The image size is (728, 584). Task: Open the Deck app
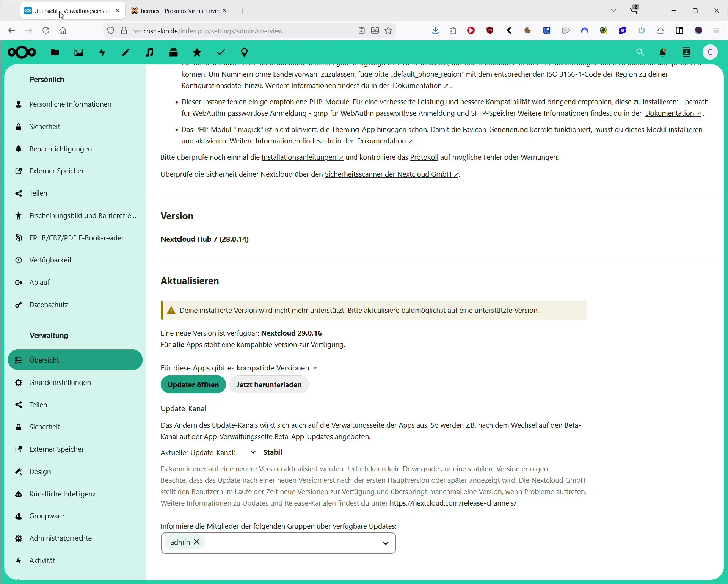[x=174, y=52]
